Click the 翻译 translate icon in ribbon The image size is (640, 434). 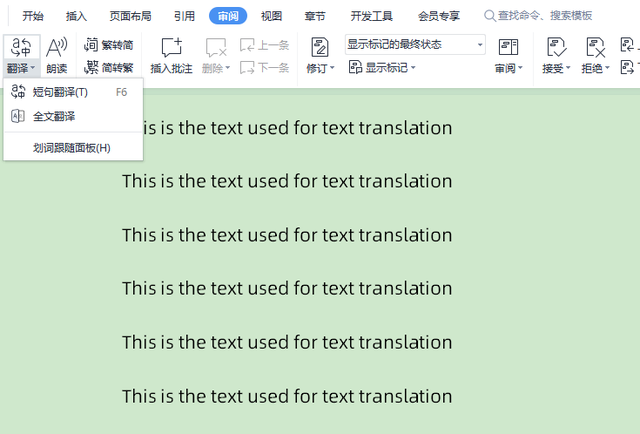tap(21, 48)
